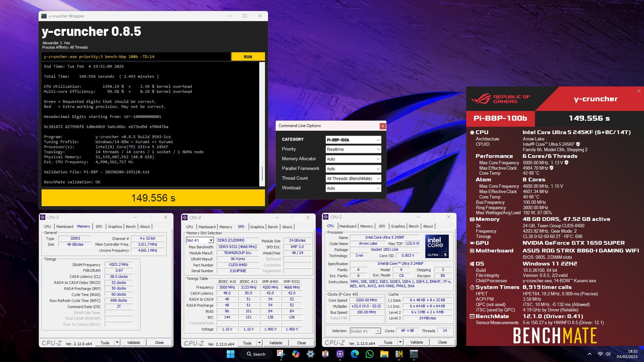Screen dimensions: 644x362
Task: Open Copilot from the taskbar
Action: pos(296,354)
